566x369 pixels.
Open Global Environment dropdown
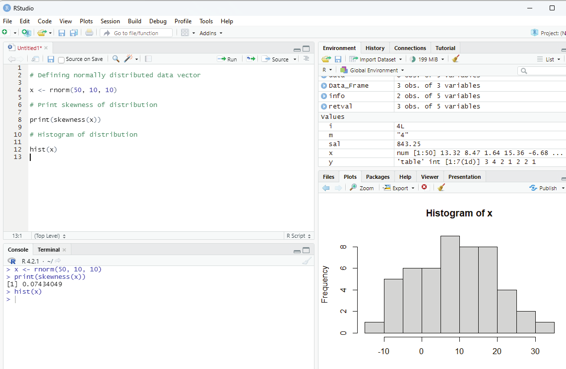tap(372, 70)
